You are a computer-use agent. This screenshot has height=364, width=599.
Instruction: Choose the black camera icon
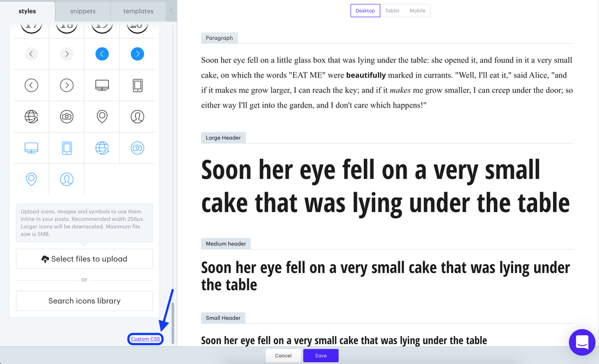tap(66, 116)
